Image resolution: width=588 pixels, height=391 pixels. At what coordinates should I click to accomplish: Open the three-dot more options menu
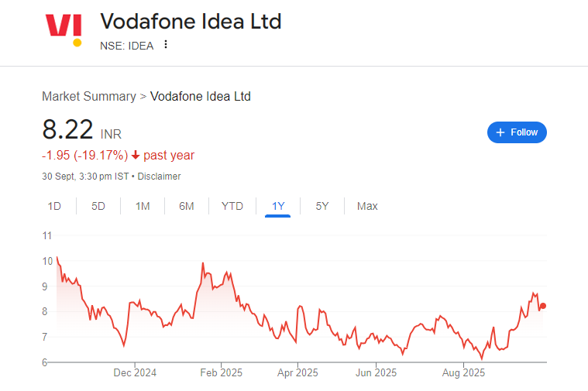click(x=165, y=45)
